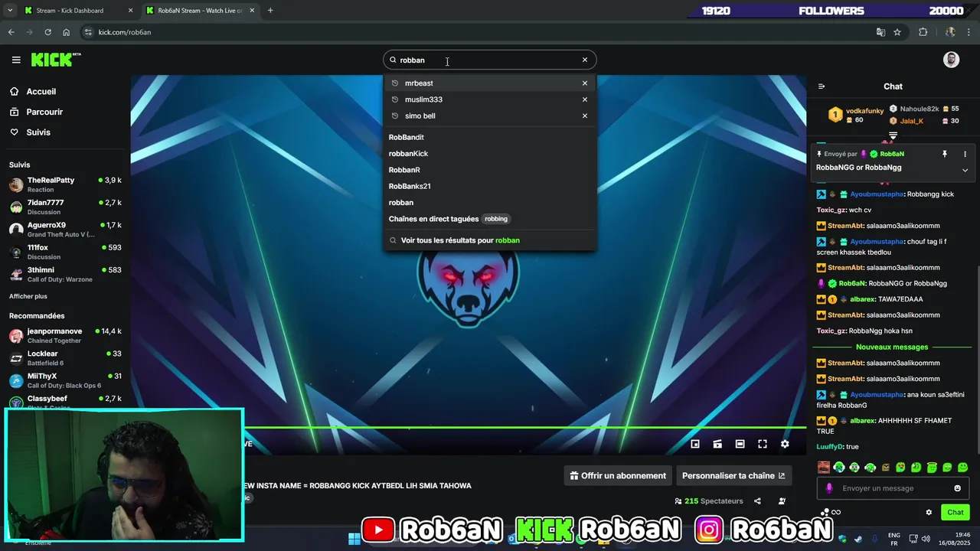
Task: Clear the search box text
Action: coord(585,60)
